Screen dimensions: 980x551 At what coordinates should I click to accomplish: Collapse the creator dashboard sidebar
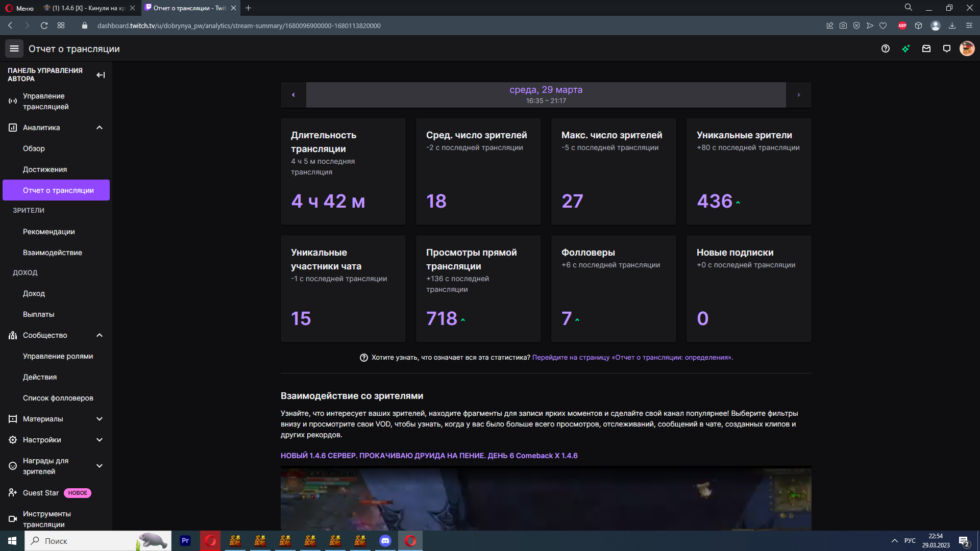coord(101,75)
